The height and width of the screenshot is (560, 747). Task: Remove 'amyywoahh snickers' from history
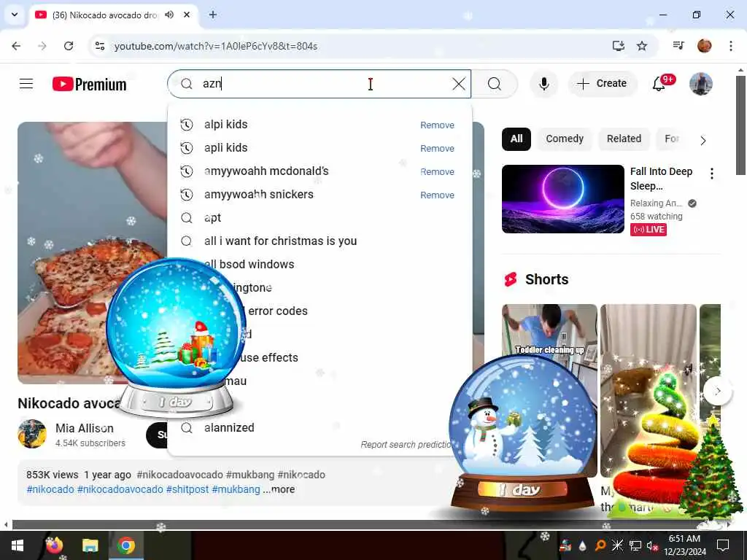[x=437, y=195]
